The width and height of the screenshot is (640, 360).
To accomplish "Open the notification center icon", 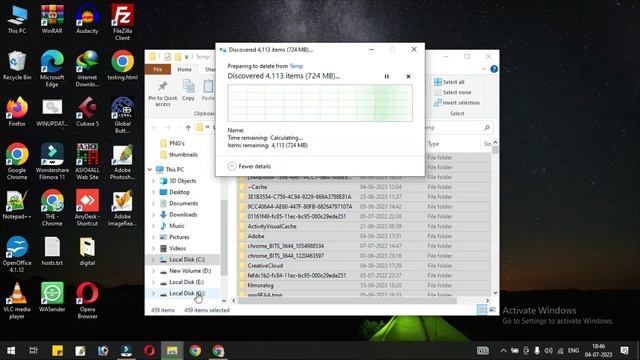I will 624,351.
